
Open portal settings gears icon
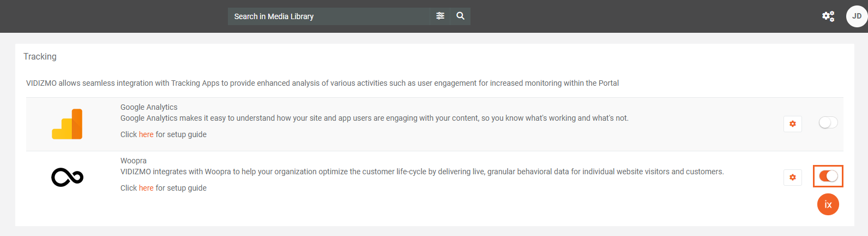tap(828, 16)
